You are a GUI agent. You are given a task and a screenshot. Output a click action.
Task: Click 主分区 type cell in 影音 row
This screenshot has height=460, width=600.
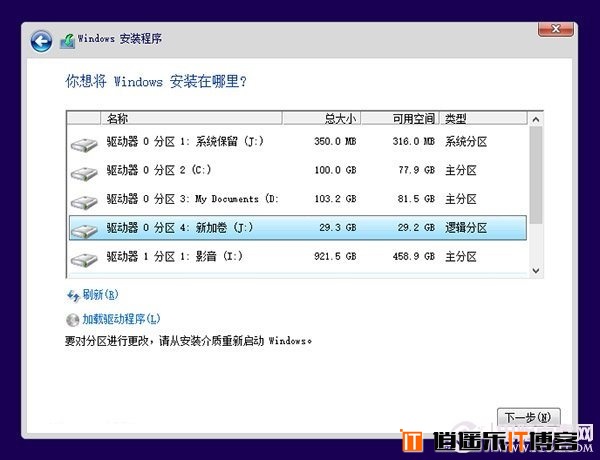tap(461, 257)
